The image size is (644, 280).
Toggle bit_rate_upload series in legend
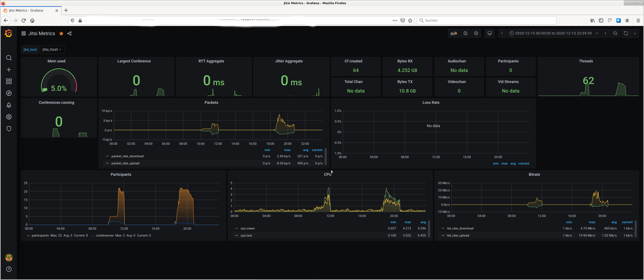click(x=458, y=235)
